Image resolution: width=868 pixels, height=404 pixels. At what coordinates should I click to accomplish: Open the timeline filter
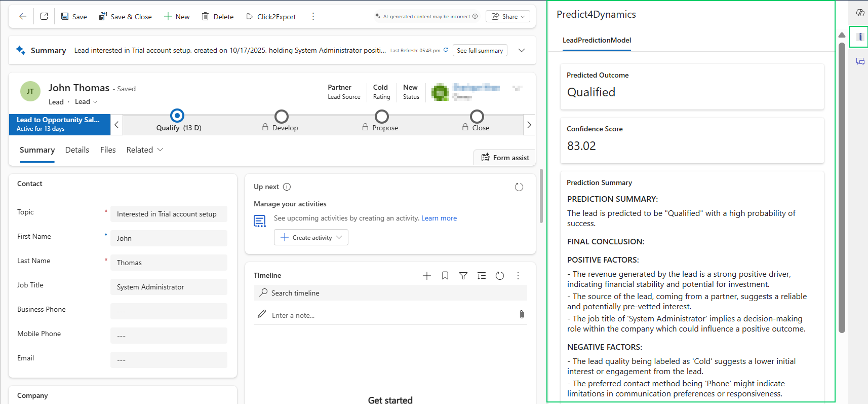click(x=463, y=276)
